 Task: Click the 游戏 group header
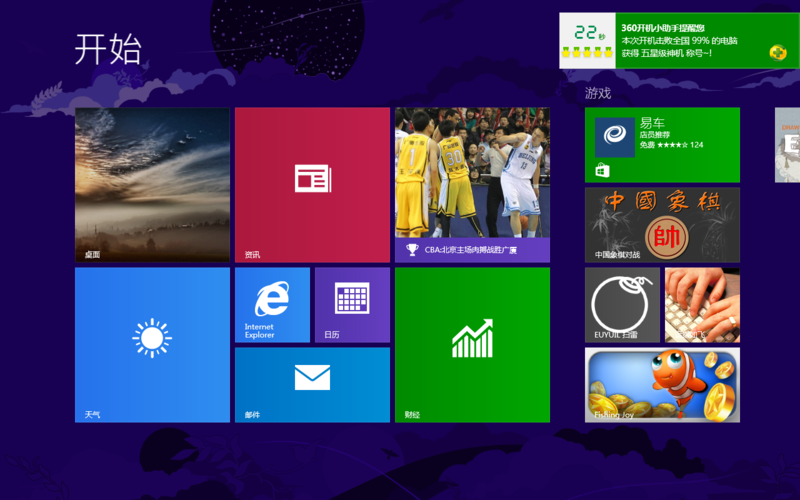[x=598, y=93]
